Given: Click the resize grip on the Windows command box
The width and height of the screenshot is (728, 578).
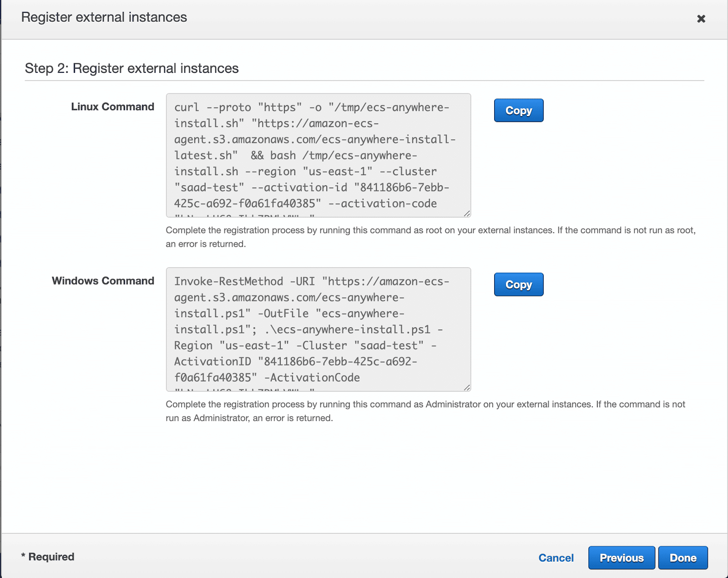Looking at the screenshot, I should tap(467, 387).
